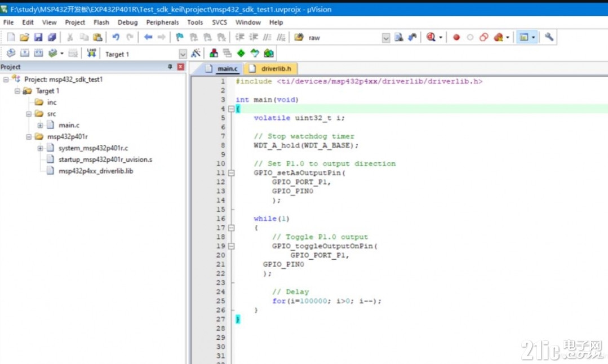The width and height of the screenshot is (608, 364).
Task: Undo the last edit
Action: tap(116, 37)
